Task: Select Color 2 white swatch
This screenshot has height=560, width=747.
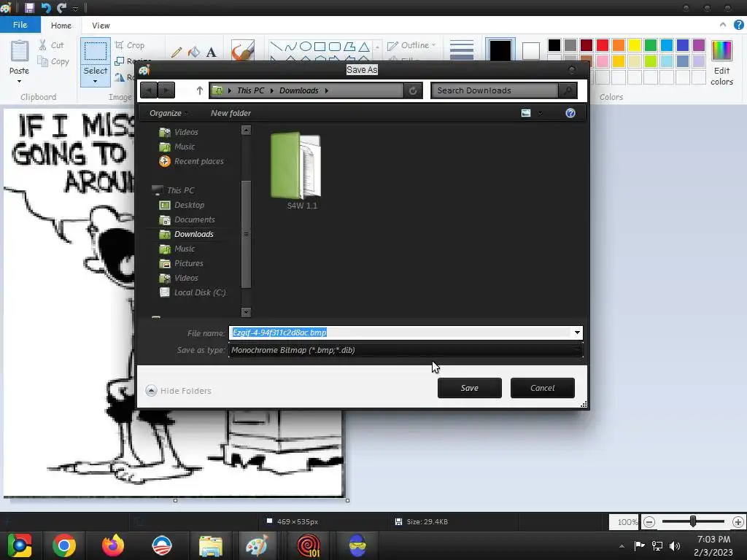Action: coord(531,50)
